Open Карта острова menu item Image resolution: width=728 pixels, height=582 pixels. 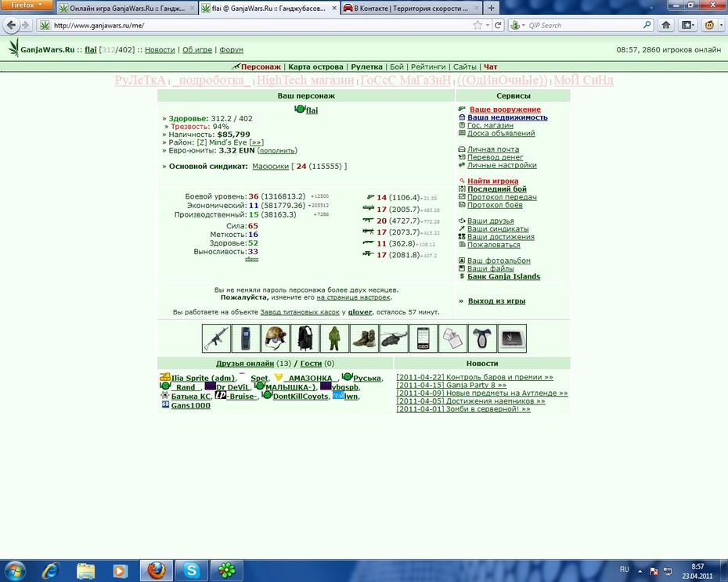tap(315, 66)
